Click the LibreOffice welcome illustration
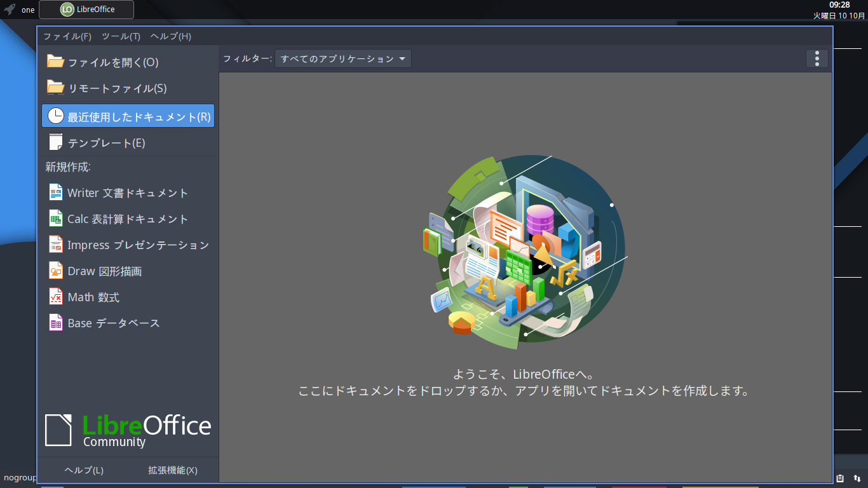This screenshot has width=868, height=488. pyautogui.click(x=525, y=252)
